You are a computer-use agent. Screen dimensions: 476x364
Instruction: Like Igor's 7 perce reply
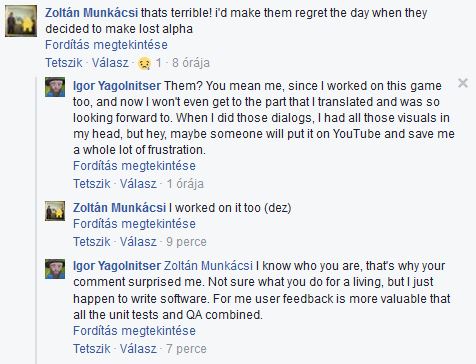(x=92, y=349)
